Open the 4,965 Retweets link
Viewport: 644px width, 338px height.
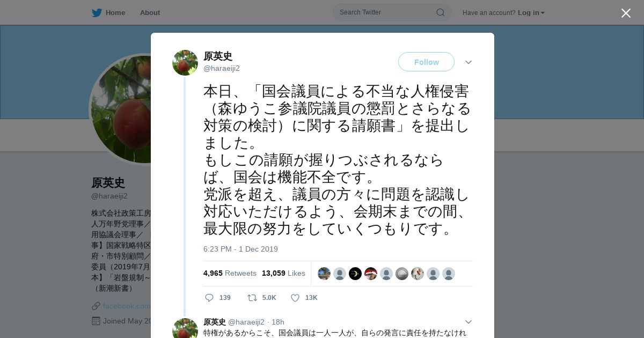click(230, 273)
